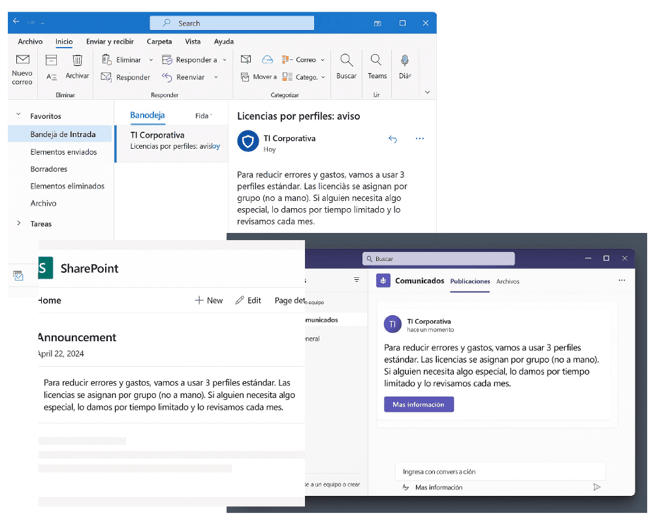The height and width of the screenshot is (522, 653).
Task: Click the Eliminar trash can icon
Action: (x=78, y=61)
